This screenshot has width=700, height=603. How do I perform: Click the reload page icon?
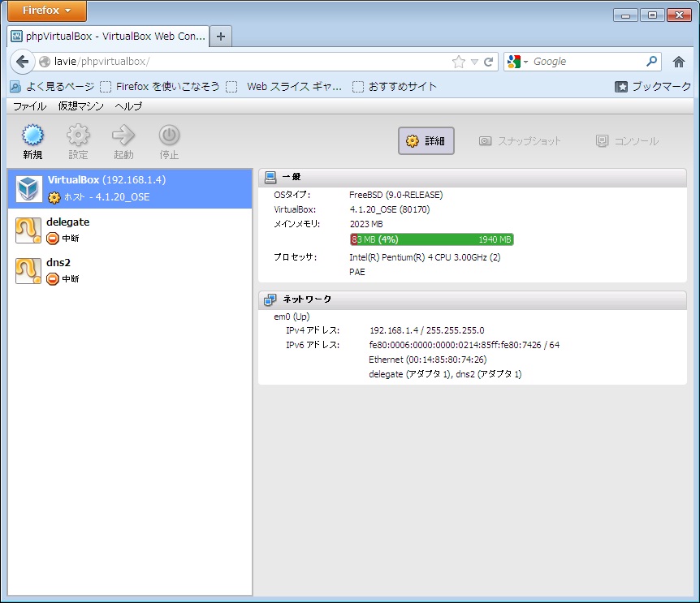click(488, 62)
